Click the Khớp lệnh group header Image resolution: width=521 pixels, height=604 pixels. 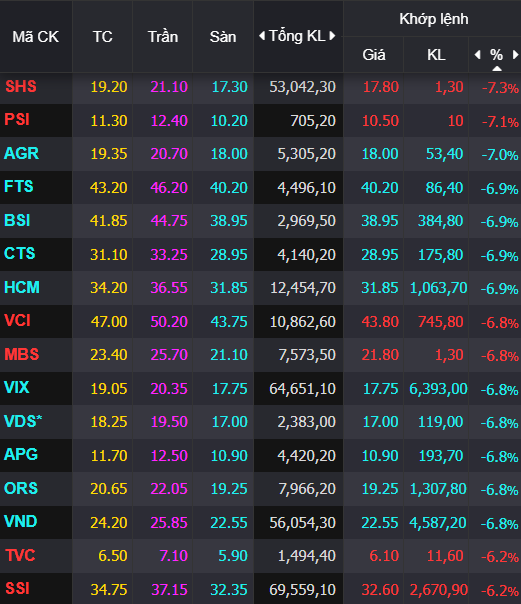(x=434, y=19)
